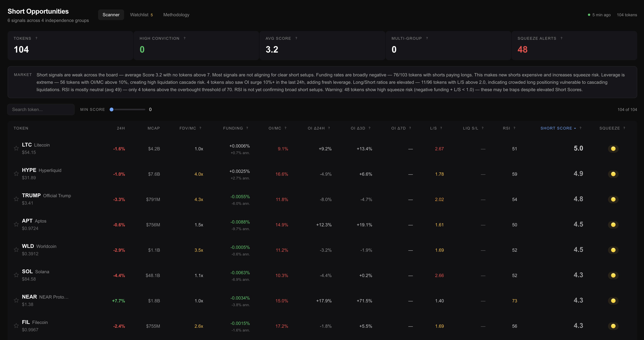Open the Methodology tab
Viewport: 644px width, 340px height.
click(176, 15)
